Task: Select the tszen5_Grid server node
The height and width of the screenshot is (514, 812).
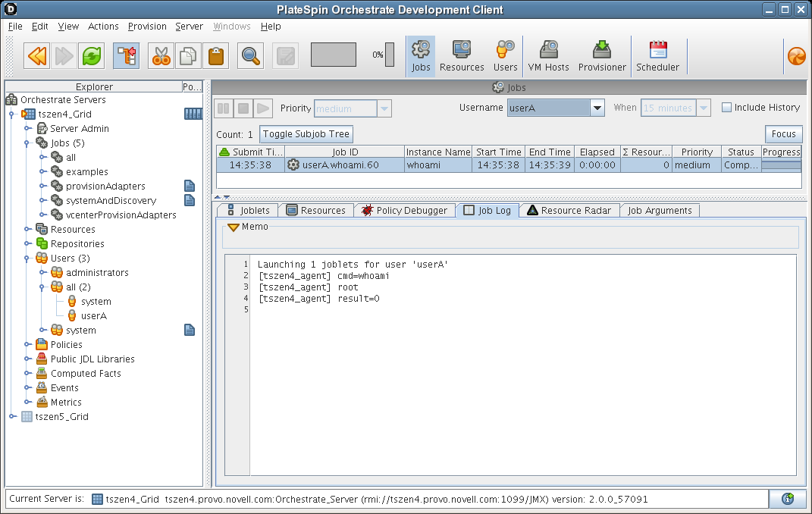Action: tap(61, 417)
